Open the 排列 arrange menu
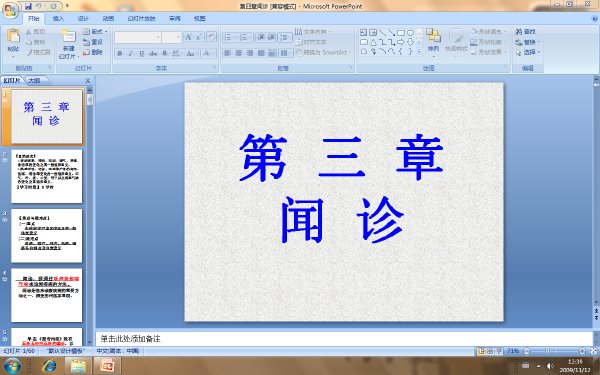Viewport: 600px width, 375px height. tap(434, 43)
